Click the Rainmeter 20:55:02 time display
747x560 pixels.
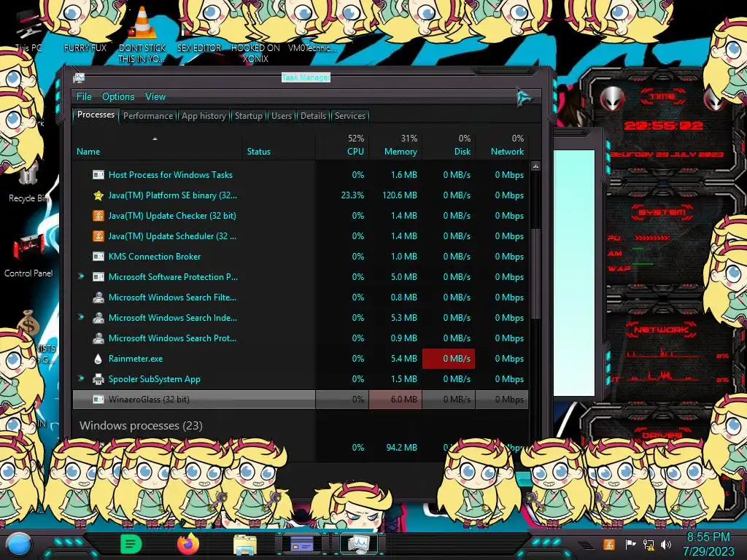pyautogui.click(x=663, y=125)
